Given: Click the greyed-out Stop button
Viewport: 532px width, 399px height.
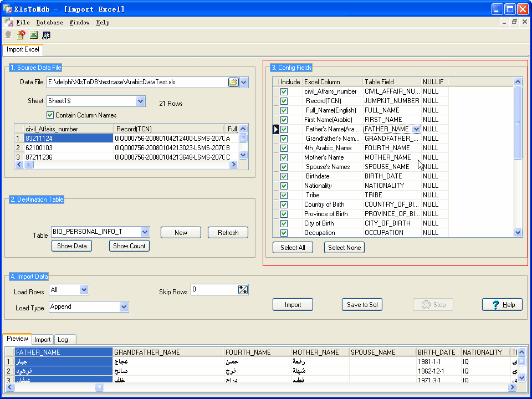Looking at the screenshot, I should pyautogui.click(x=433, y=305).
